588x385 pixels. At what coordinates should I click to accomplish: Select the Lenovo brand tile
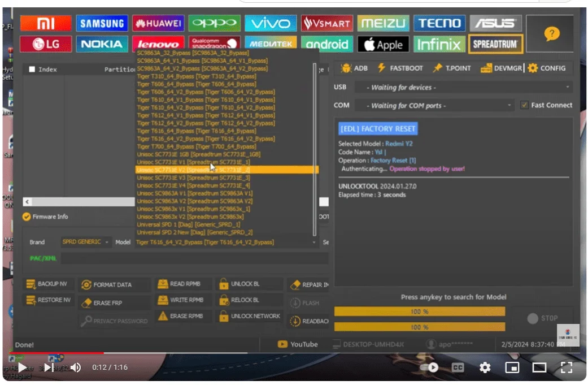click(158, 44)
